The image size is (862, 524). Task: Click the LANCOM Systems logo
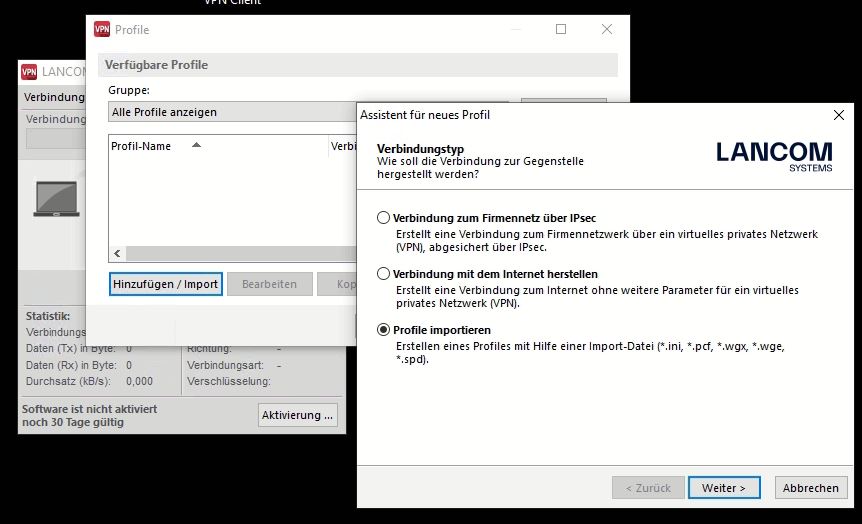coord(773,155)
